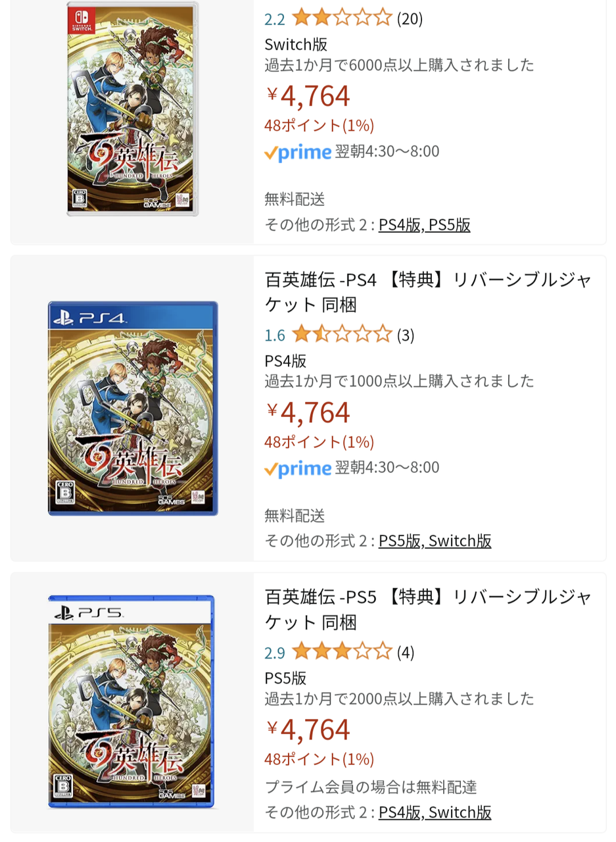Click the PS4 logo banner on cover
The width and height of the screenshot is (616, 842).
tap(131, 318)
